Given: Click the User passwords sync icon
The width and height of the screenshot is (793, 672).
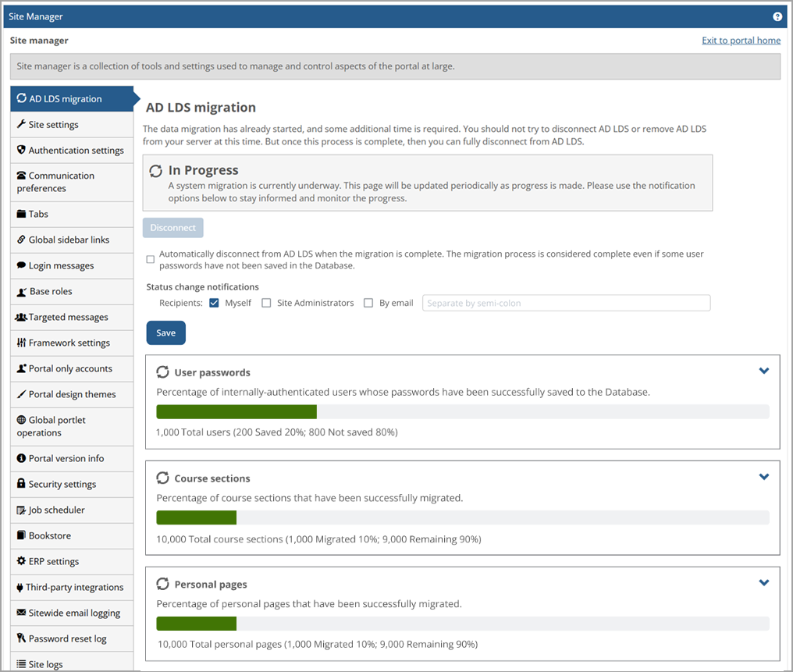Looking at the screenshot, I should pyautogui.click(x=162, y=372).
